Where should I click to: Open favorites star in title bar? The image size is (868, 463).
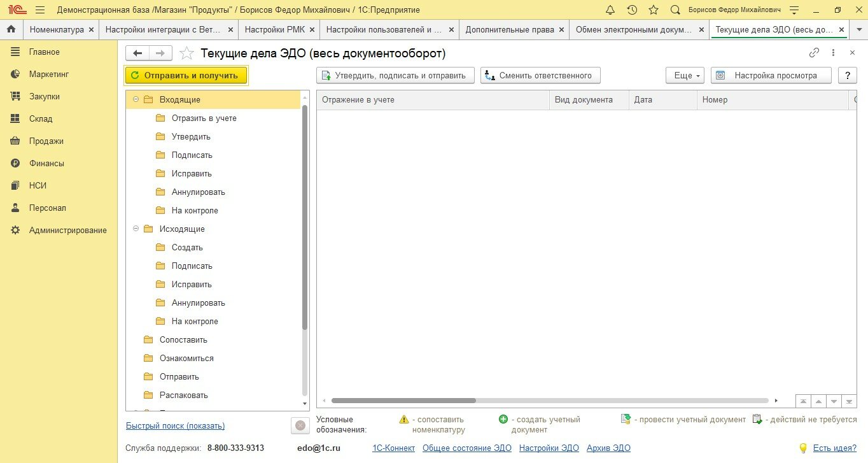click(654, 10)
